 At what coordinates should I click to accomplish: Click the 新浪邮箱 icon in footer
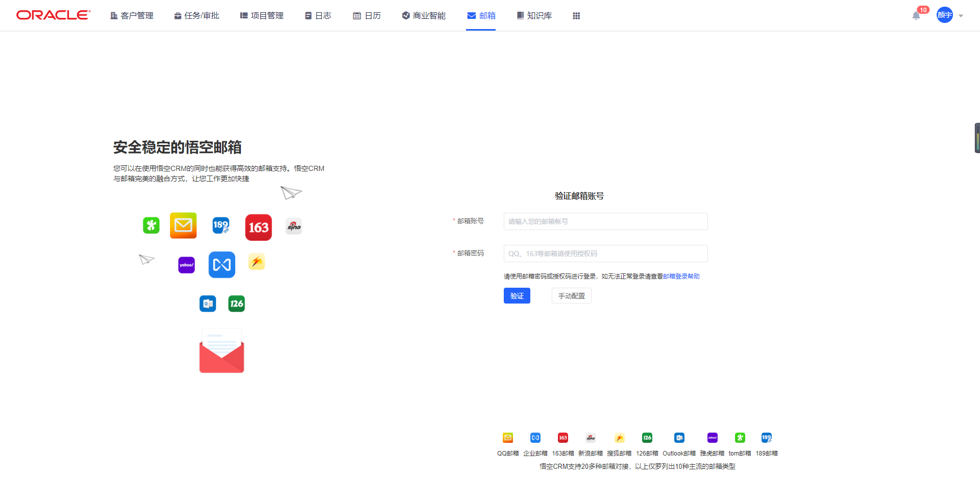591,438
